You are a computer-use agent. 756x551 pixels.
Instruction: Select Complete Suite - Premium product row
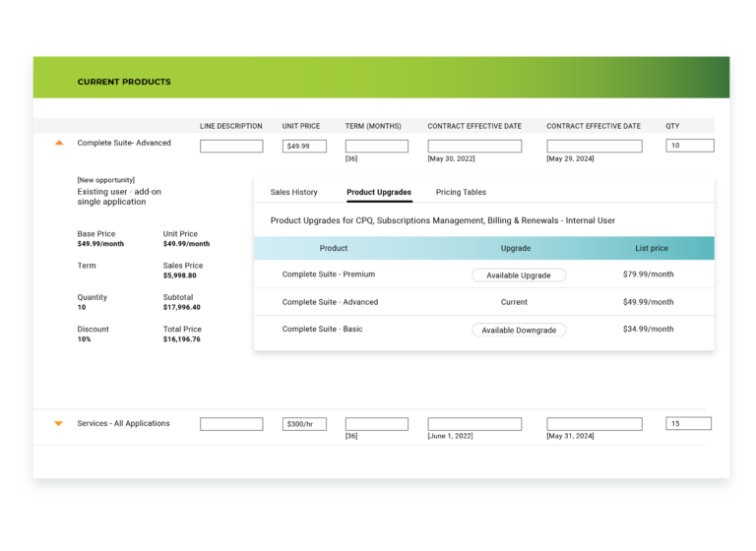(329, 275)
